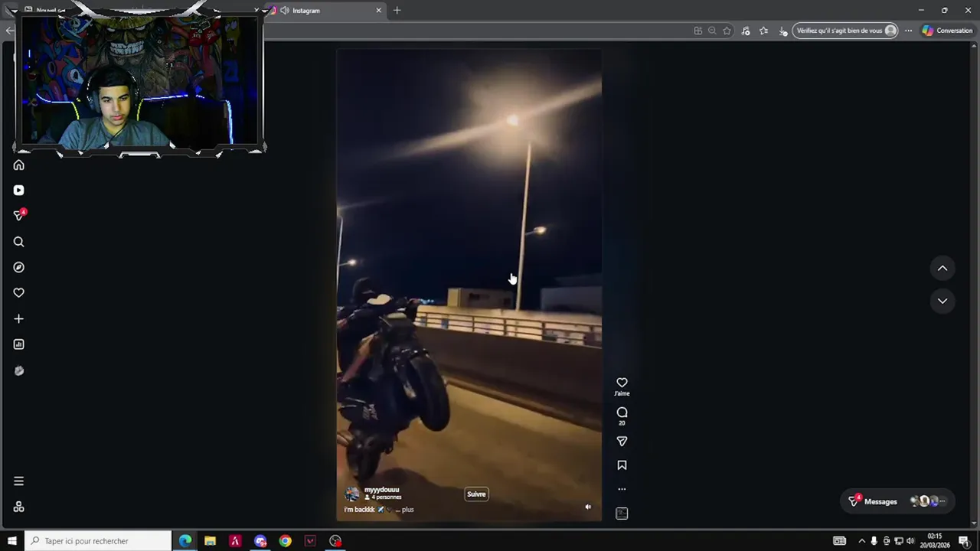Follow the account with Suivre button
This screenshot has width=980, height=551.
tap(476, 494)
